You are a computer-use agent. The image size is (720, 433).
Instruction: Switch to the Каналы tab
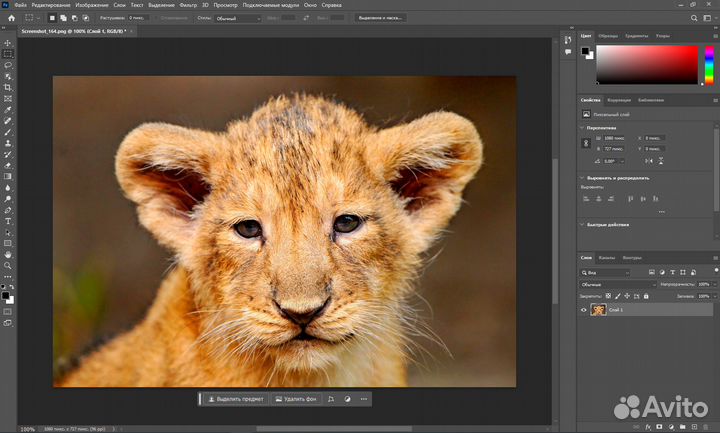click(x=607, y=258)
